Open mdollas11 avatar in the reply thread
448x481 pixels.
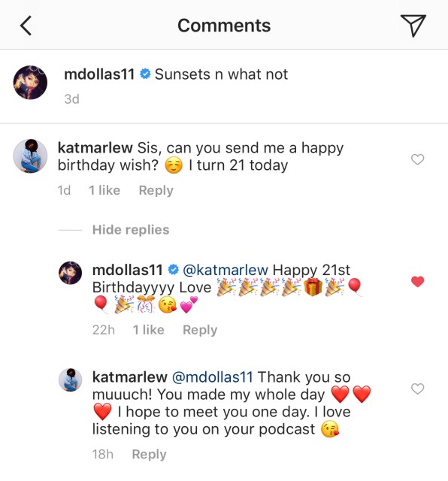[x=70, y=273]
